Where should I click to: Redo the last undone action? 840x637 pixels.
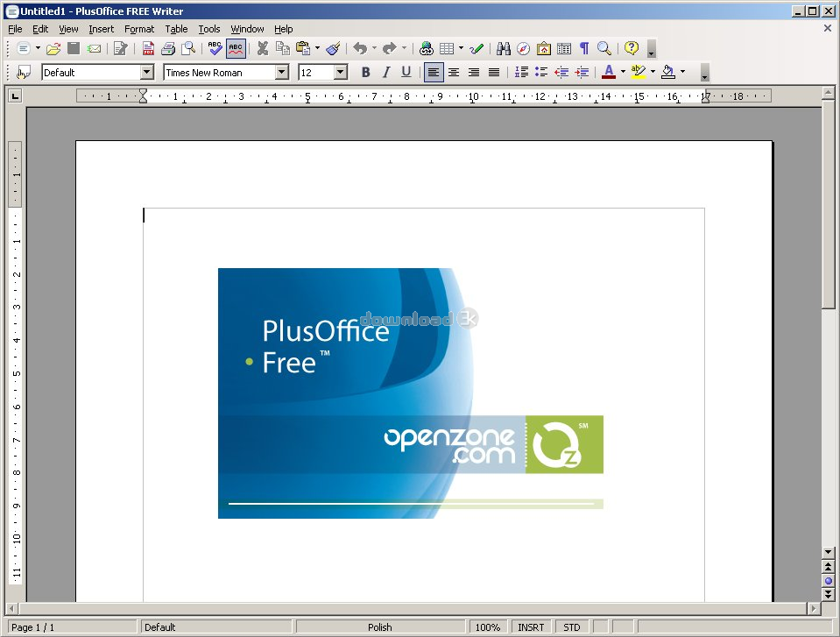[x=390, y=49]
